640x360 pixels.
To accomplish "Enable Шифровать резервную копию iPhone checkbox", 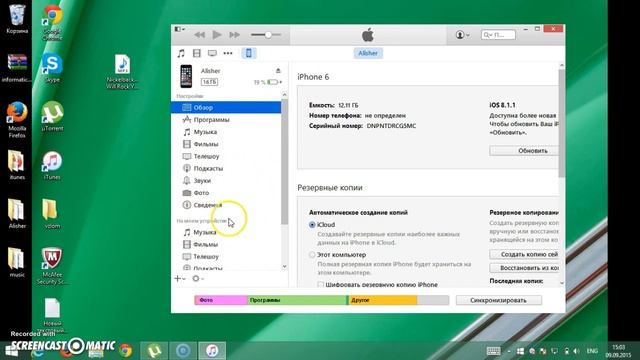I will tap(321, 284).
